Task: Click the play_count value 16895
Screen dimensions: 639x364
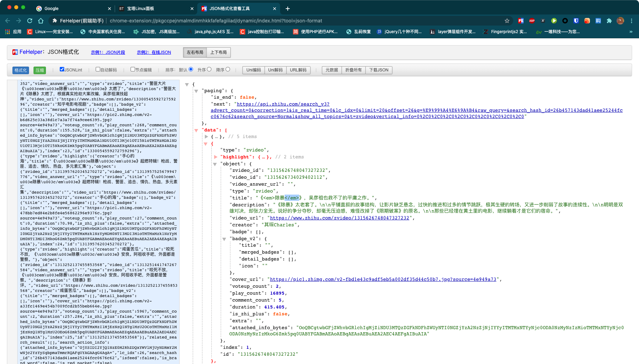Action: (x=277, y=293)
